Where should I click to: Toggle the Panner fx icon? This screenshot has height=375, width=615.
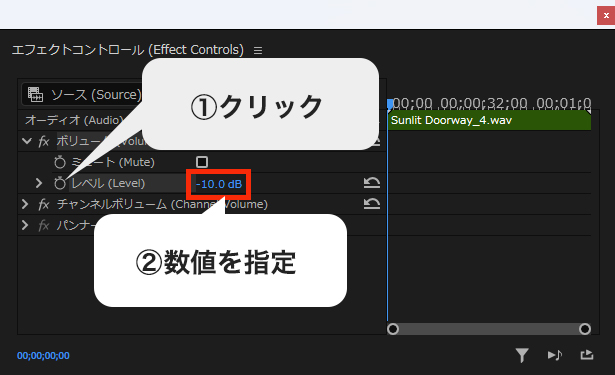coord(44,225)
